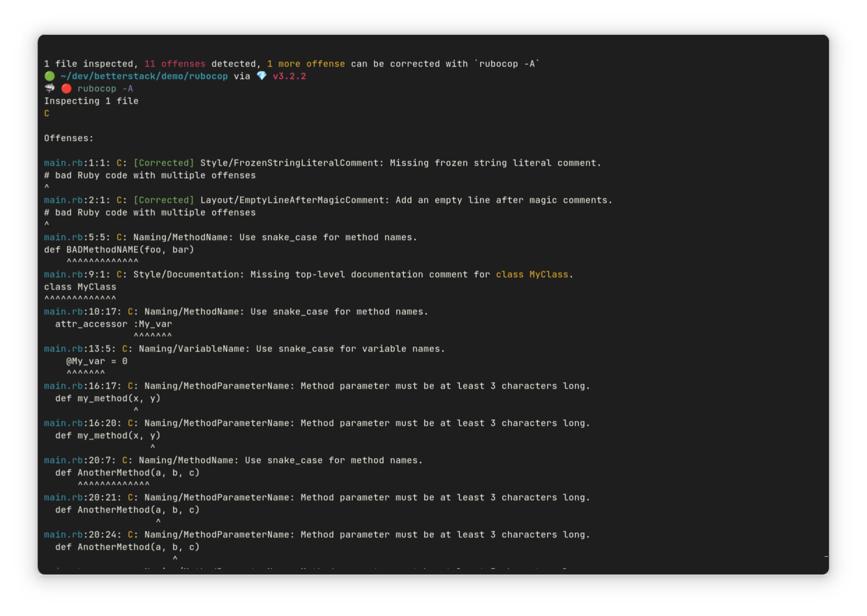Click main.rb on the 20:7 offense line
867x616 pixels.
63,460
